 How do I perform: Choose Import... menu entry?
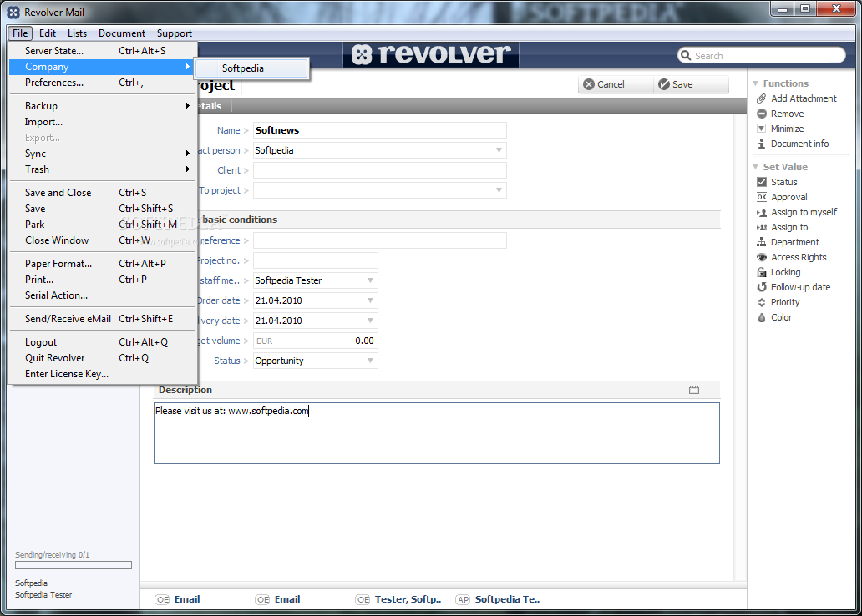(102, 121)
